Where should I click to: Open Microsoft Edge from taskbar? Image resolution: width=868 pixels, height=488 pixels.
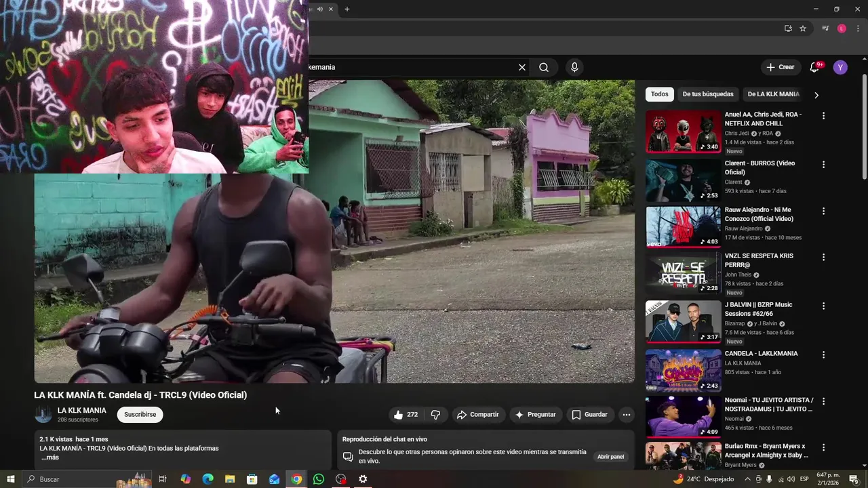click(208, 479)
